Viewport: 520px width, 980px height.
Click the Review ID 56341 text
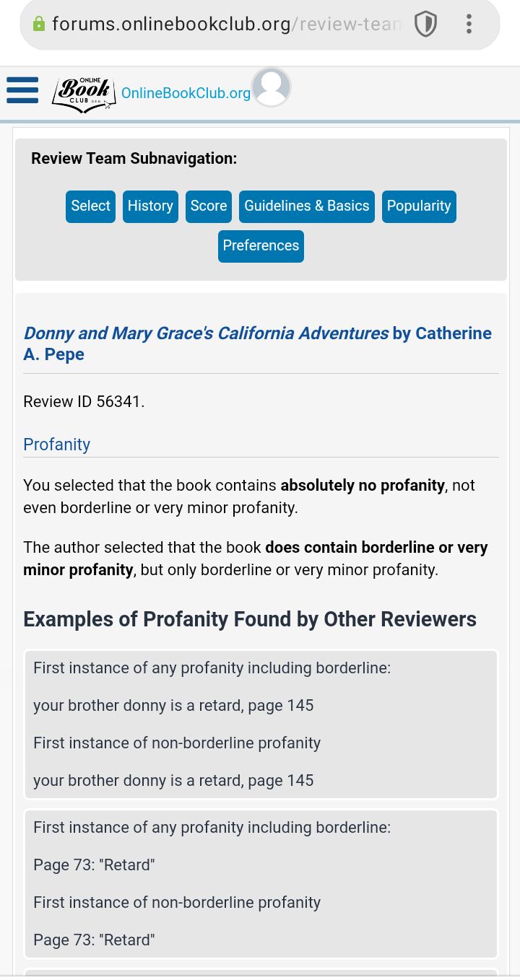[x=84, y=402]
